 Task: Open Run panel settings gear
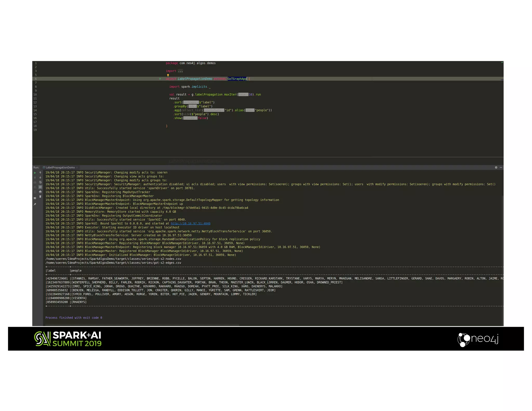tap(496, 168)
